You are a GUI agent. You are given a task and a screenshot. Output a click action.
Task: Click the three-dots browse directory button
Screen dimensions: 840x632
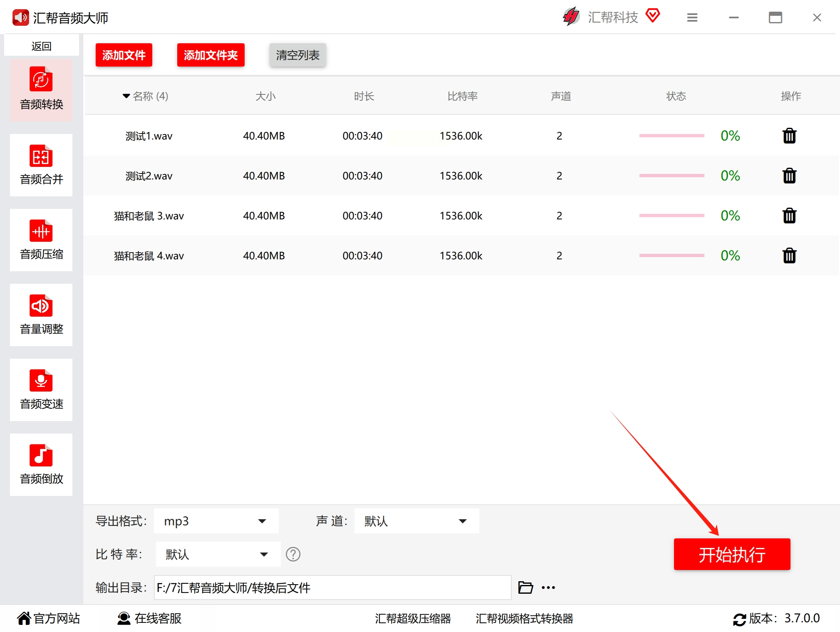[548, 587]
